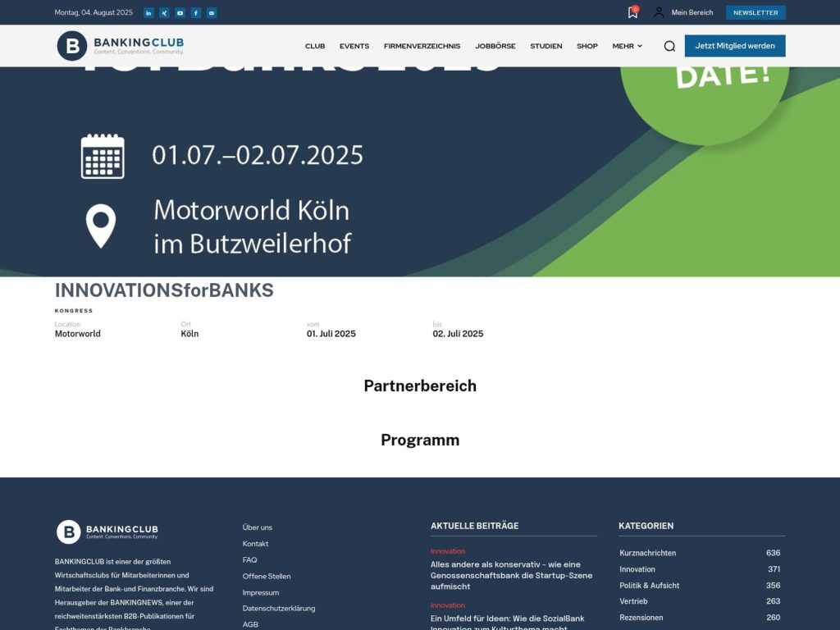Open the LinkedIn social icon
The image size is (840, 630).
coord(148,12)
